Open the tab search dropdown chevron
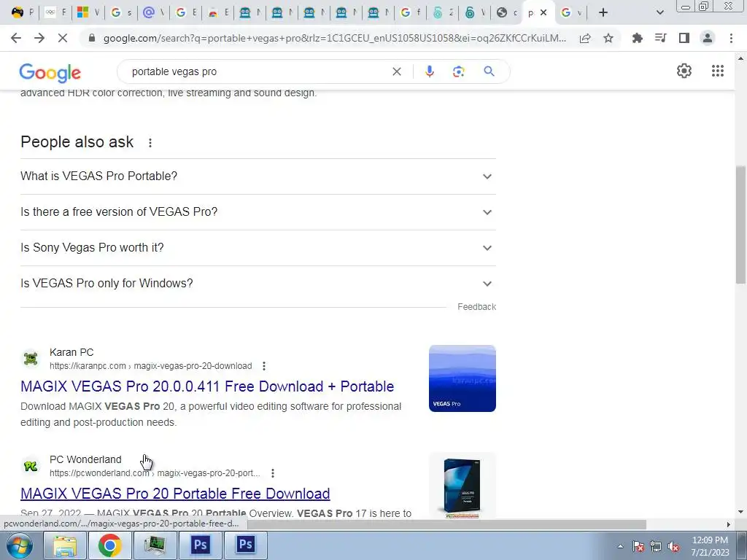The height and width of the screenshot is (560, 747). click(x=659, y=13)
